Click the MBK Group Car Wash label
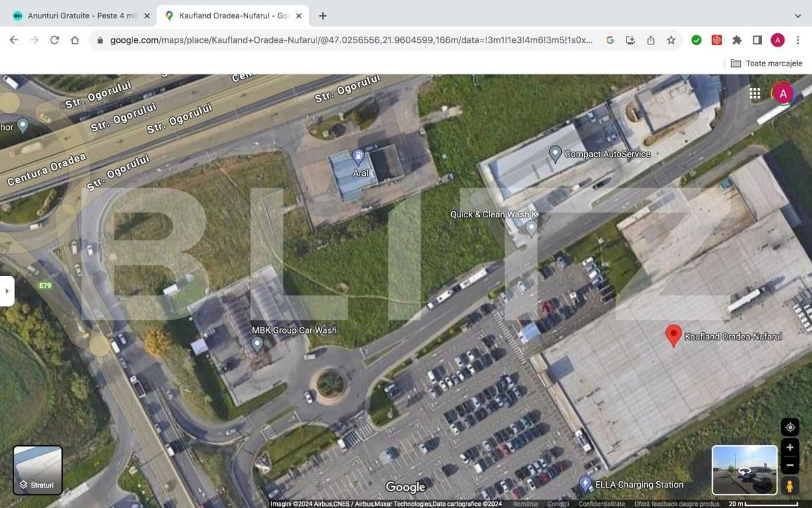This screenshot has width=812, height=508. tap(294, 330)
